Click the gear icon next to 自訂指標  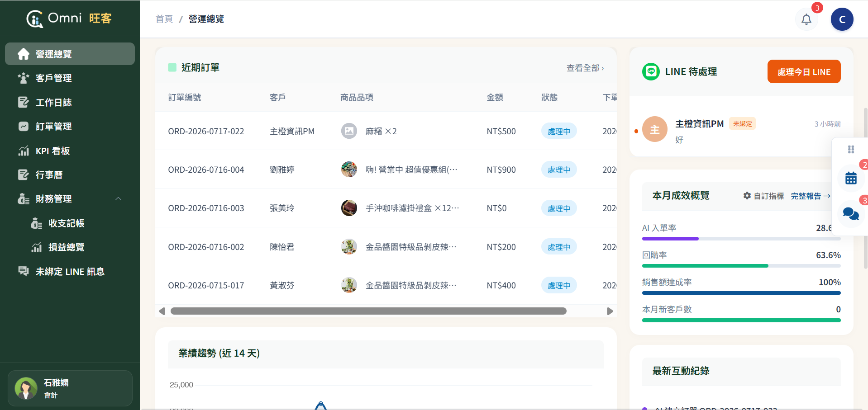(747, 196)
